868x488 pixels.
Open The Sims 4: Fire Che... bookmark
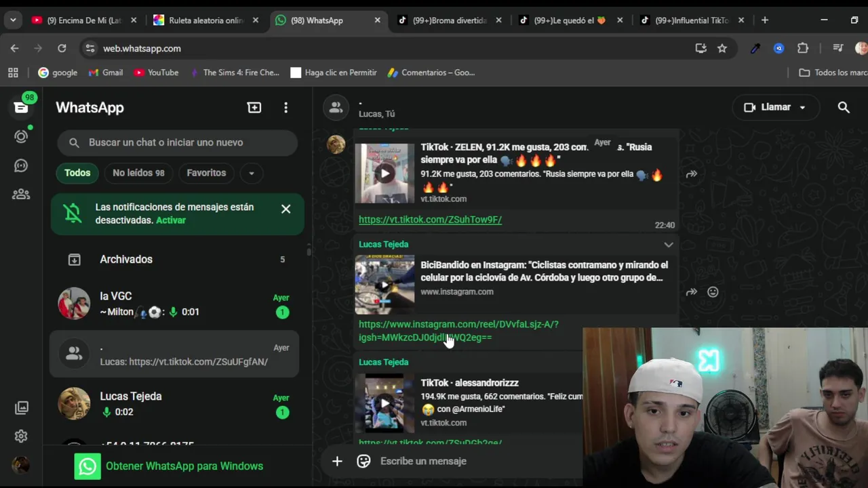pos(234,73)
